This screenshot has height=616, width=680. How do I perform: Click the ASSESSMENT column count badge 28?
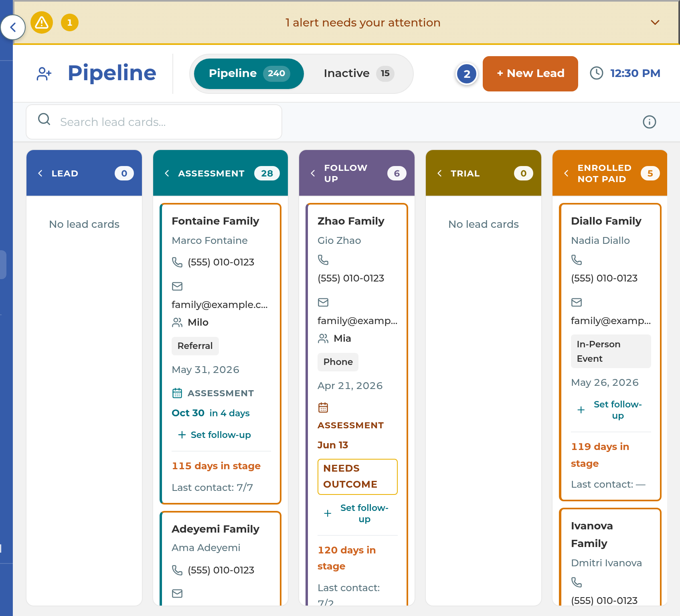[267, 173]
